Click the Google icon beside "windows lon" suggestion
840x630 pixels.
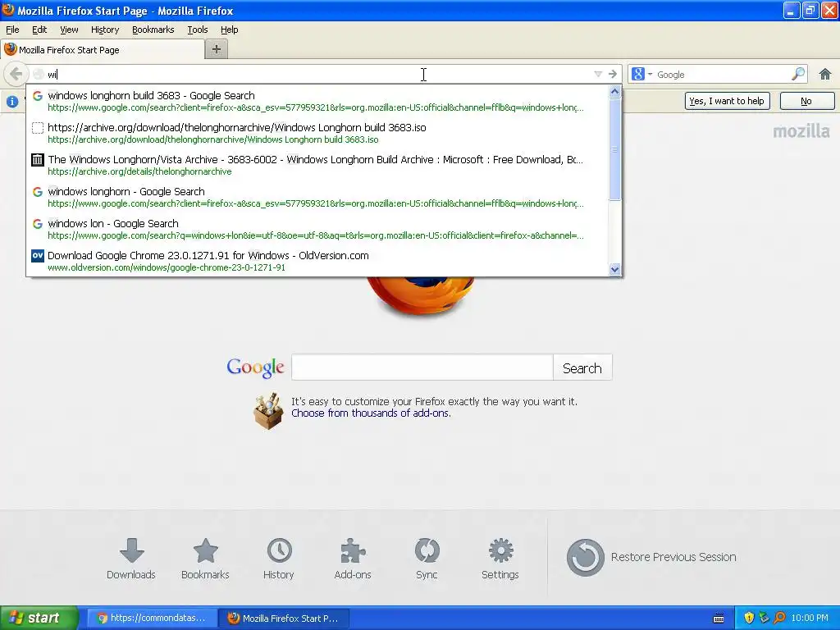click(38, 223)
